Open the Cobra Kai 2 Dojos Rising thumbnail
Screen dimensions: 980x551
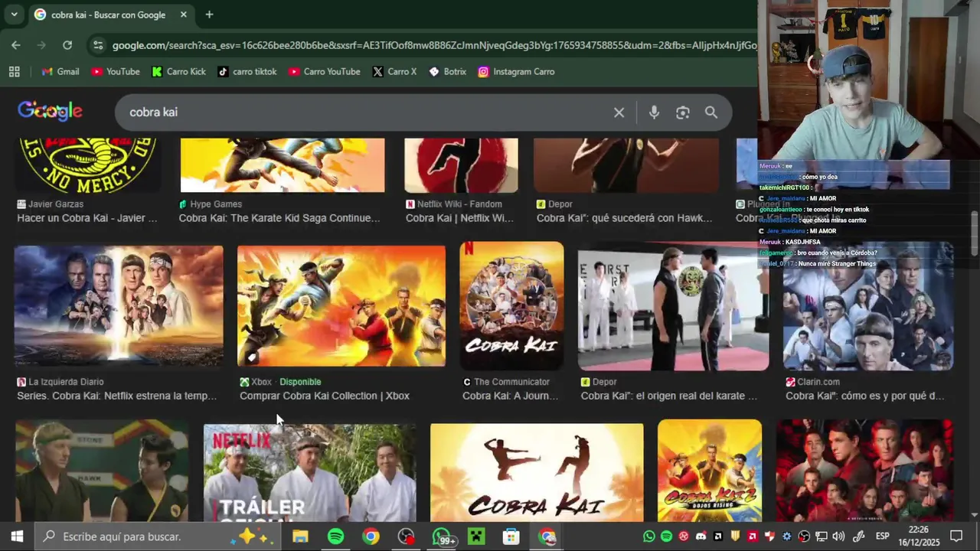[710, 471]
